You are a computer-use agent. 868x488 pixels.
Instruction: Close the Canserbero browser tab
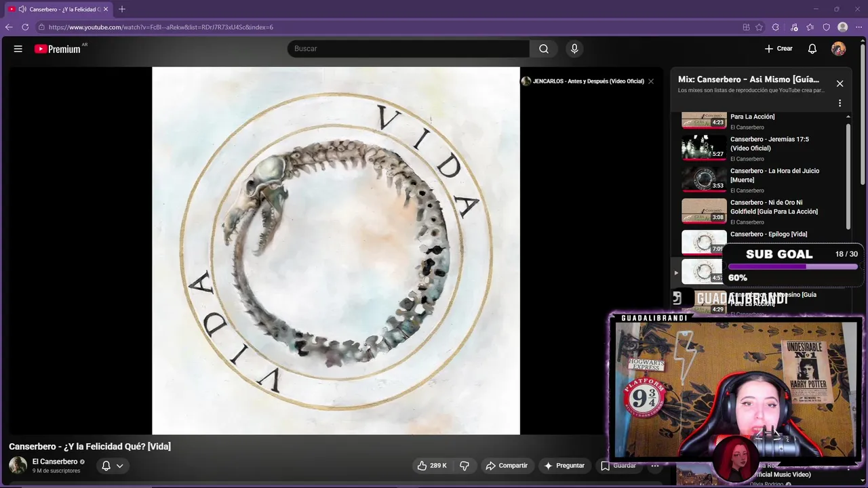(106, 9)
